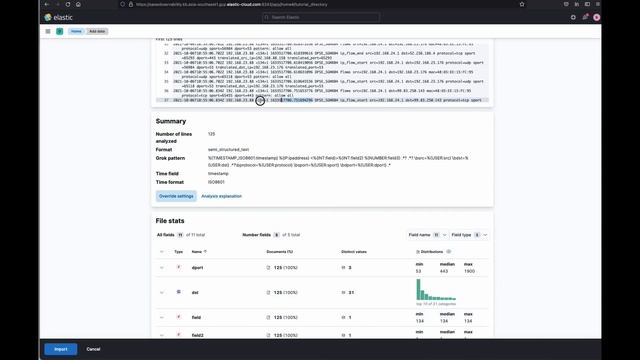Expand the field2 row details
This screenshot has width=640, height=360.
[162, 335]
